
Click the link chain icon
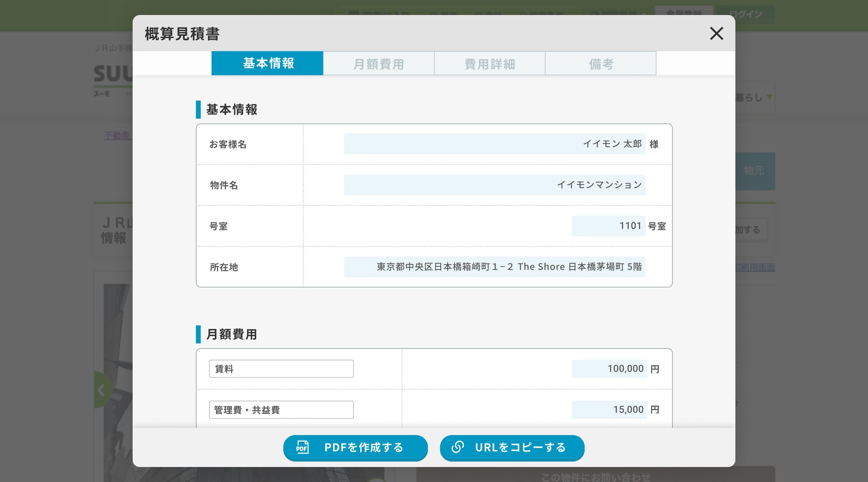click(x=458, y=447)
